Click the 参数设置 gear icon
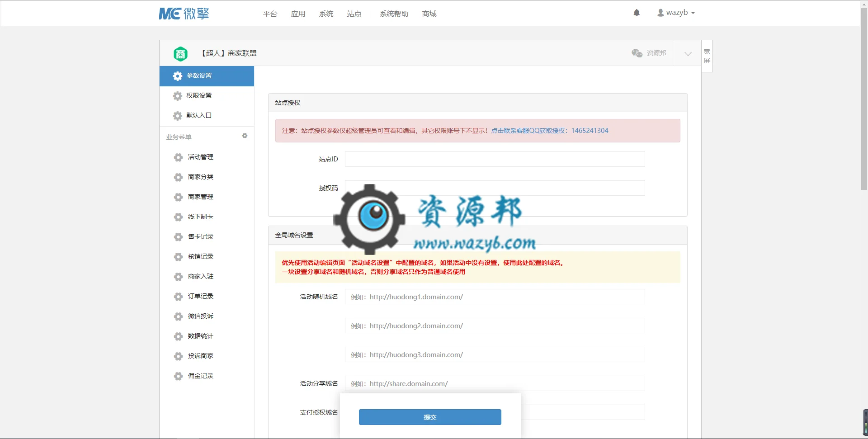This screenshot has height=439, width=868. point(178,76)
